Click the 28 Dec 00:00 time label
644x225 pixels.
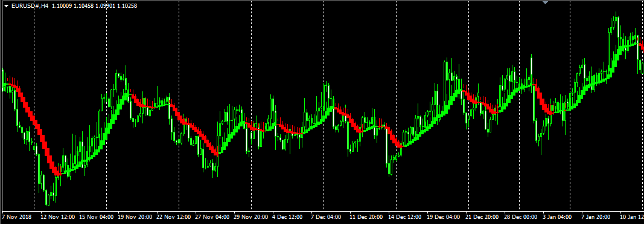pyautogui.click(x=520, y=217)
